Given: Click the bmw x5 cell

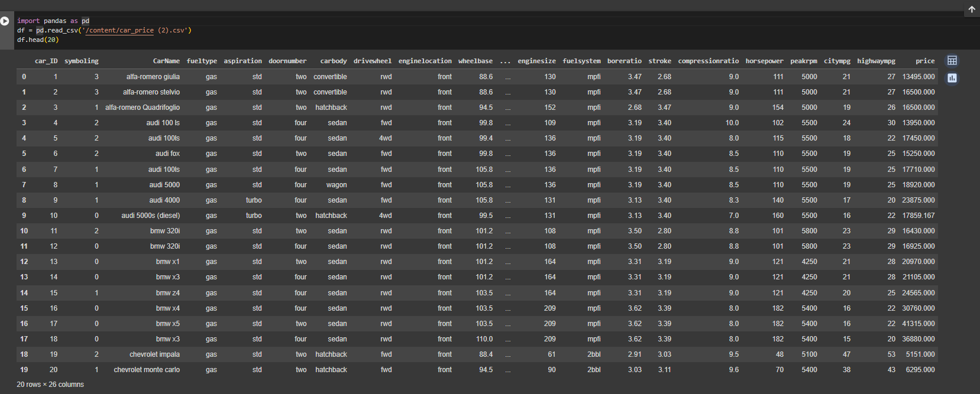Looking at the screenshot, I should coord(168,324).
